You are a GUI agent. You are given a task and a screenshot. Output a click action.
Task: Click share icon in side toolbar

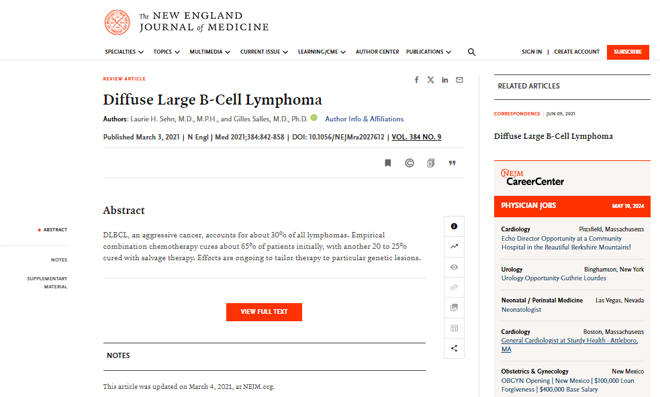click(454, 348)
